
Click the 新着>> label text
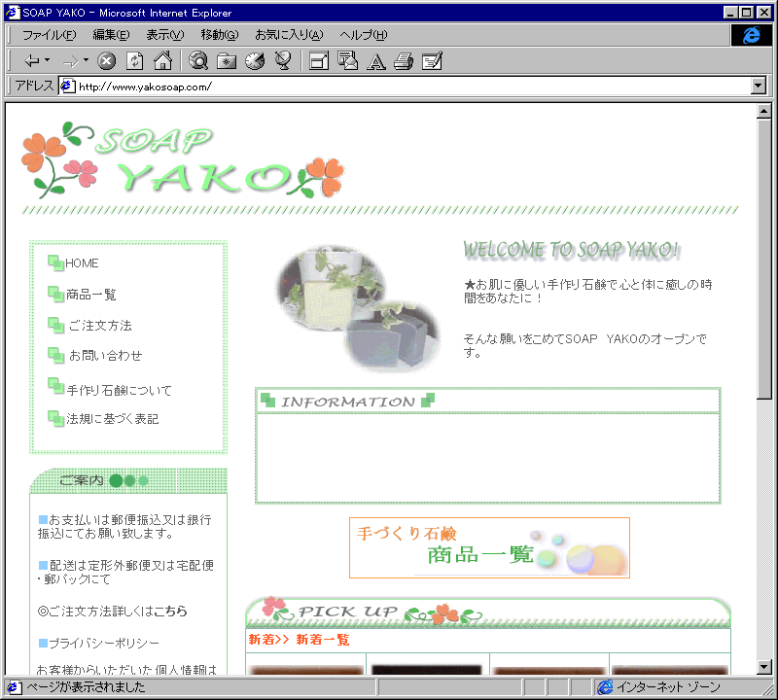pos(268,640)
